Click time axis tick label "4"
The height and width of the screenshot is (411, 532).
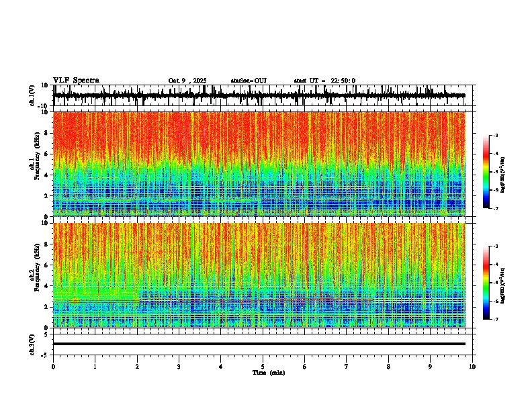[221, 367]
